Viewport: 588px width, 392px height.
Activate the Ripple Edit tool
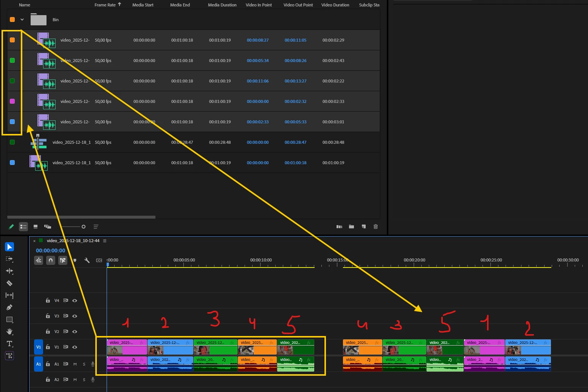[x=9, y=271]
